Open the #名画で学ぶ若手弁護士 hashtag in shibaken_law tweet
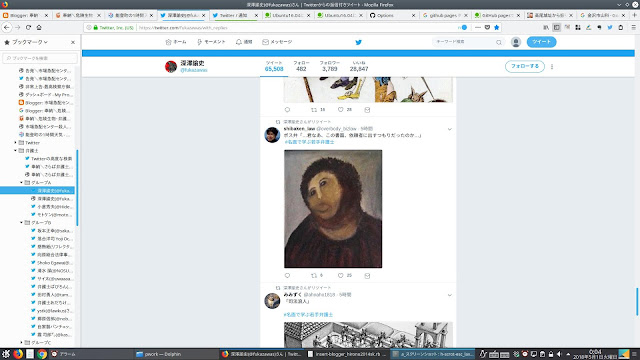The height and width of the screenshot is (360, 640). [x=309, y=142]
